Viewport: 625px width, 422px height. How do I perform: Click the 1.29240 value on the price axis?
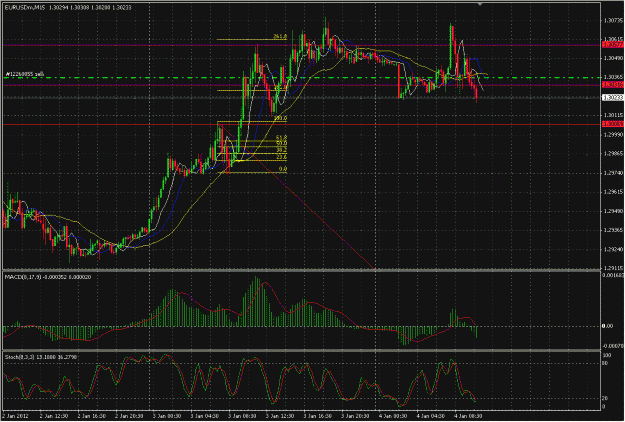click(613, 249)
